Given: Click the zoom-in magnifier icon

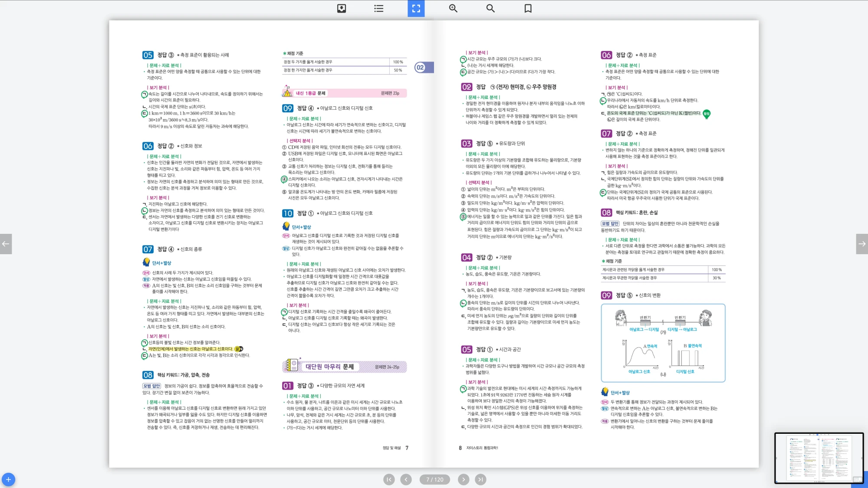Looking at the screenshot, I should [453, 8].
